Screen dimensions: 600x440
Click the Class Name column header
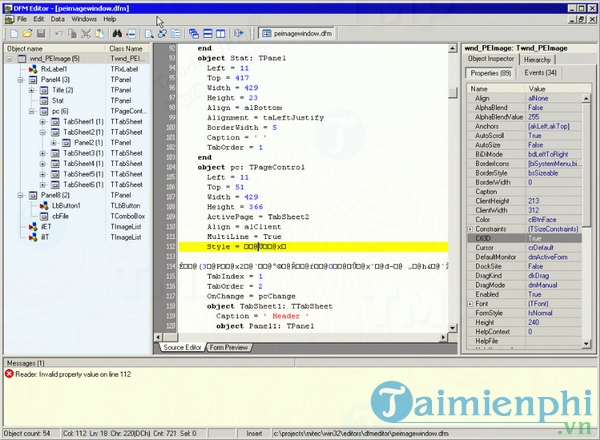127,49
